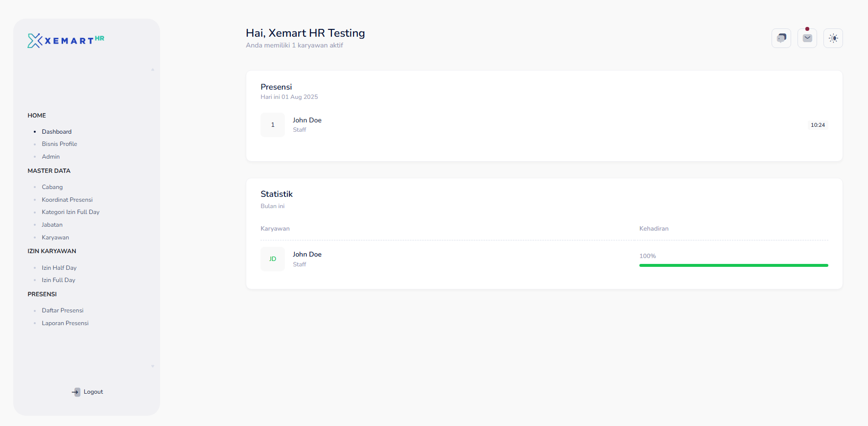Select Koordinat Presensi menu item
This screenshot has height=426, width=868.
click(67, 200)
